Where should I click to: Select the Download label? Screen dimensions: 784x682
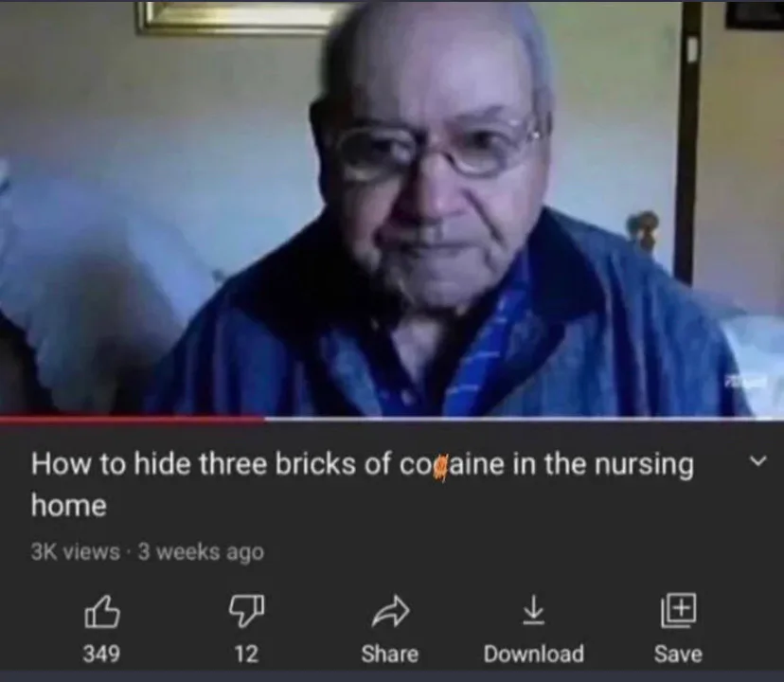(533, 654)
